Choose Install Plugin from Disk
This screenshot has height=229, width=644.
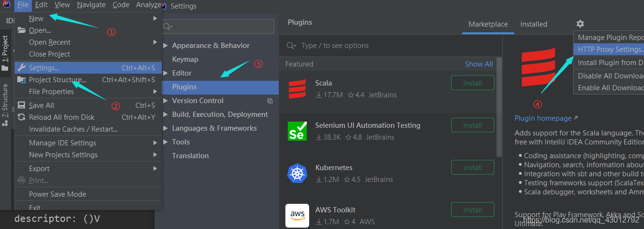(609, 63)
